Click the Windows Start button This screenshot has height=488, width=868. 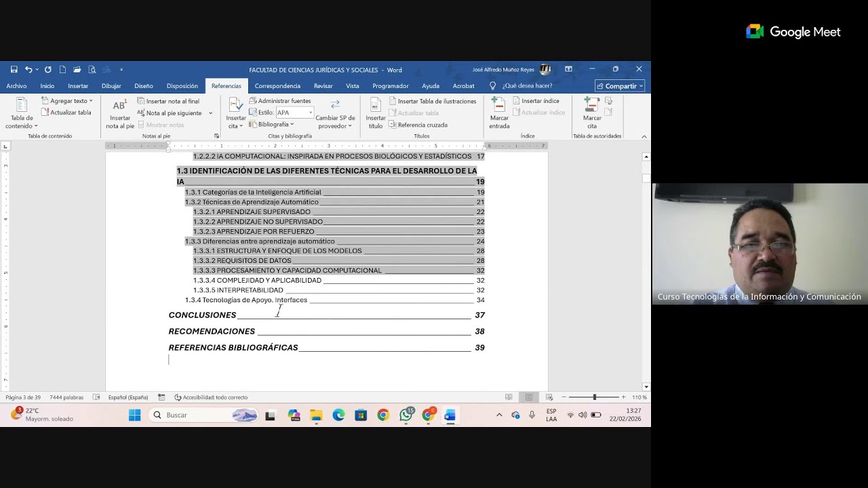pos(134,415)
